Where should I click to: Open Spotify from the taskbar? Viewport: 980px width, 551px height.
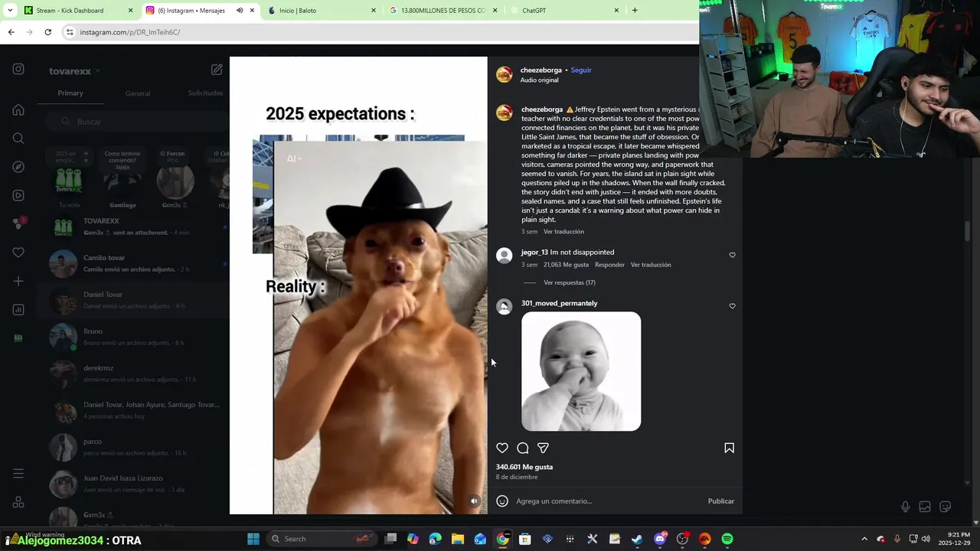(x=727, y=539)
